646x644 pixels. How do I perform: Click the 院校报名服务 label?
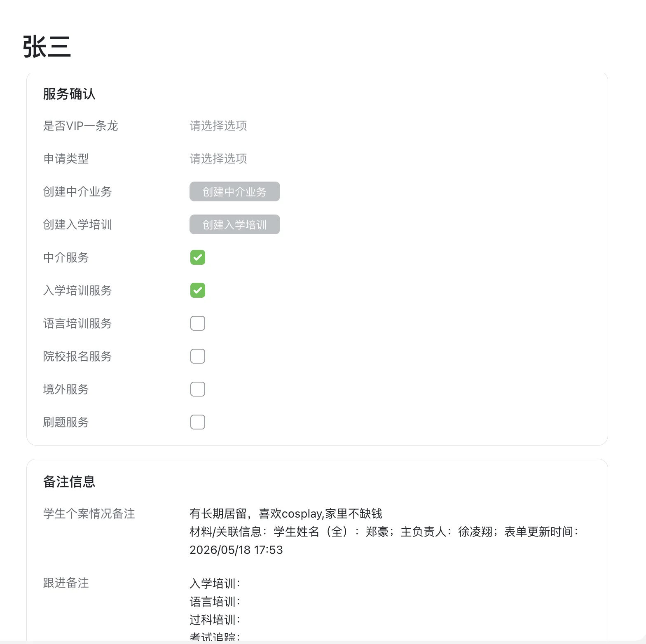click(77, 356)
